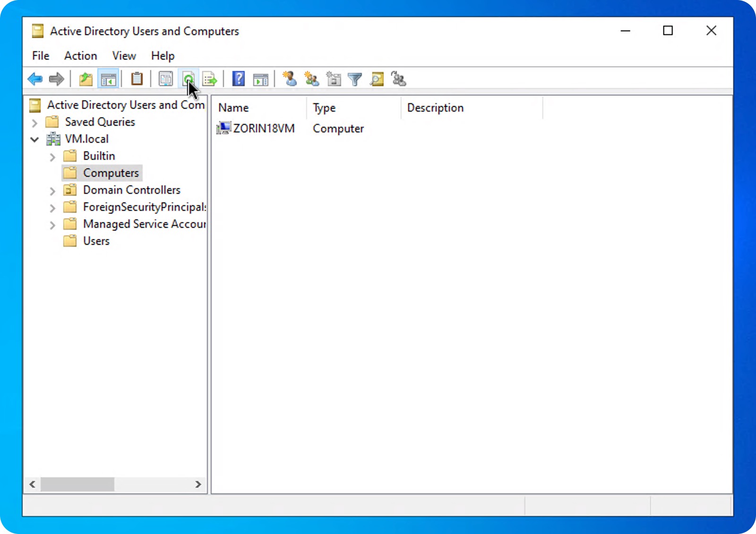Toggle the Show/Hide Console Tree icon
756x534 pixels.
(x=108, y=79)
